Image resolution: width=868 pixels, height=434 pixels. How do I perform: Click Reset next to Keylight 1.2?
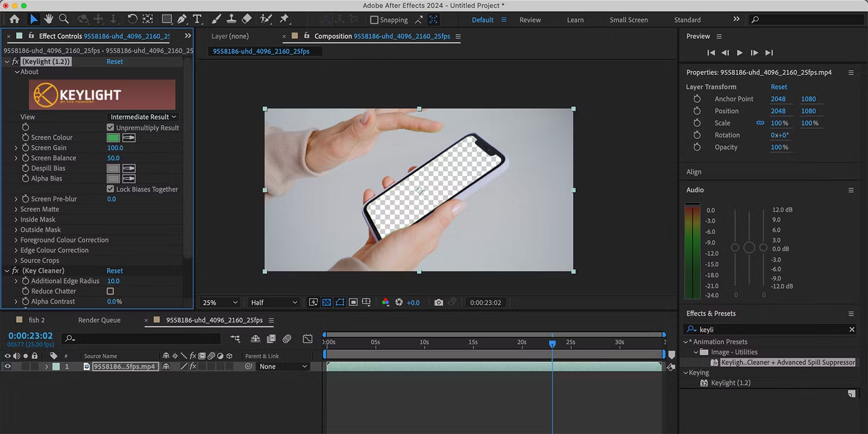pos(115,61)
